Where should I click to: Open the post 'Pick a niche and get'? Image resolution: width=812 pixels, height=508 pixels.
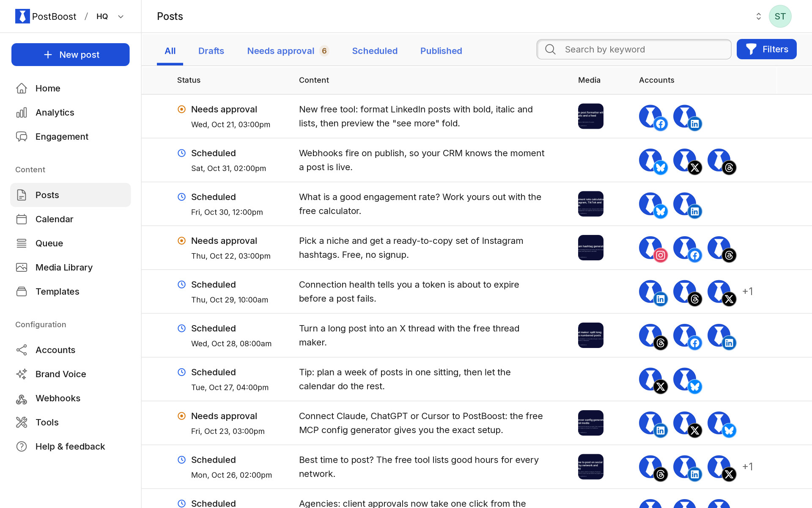click(x=411, y=248)
